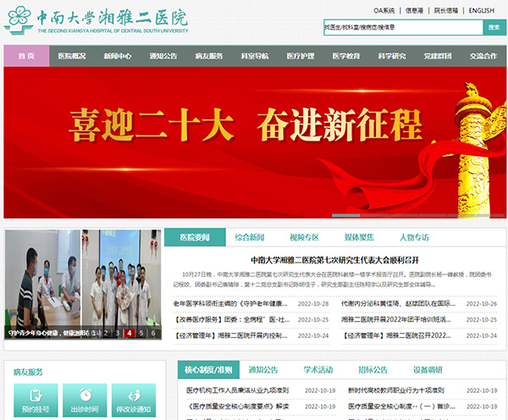This screenshot has width=508, height=420.
Task: Open 《医疗质量安全核心制度要点》解读
Action: (x=237, y=406)
